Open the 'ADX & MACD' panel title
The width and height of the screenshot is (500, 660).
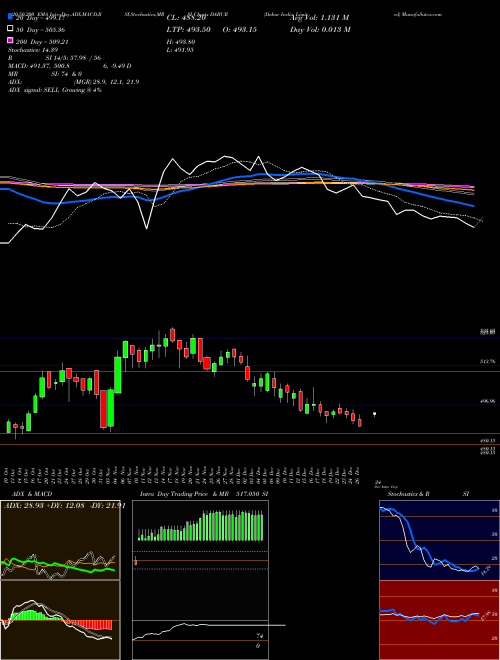point(32,494)
